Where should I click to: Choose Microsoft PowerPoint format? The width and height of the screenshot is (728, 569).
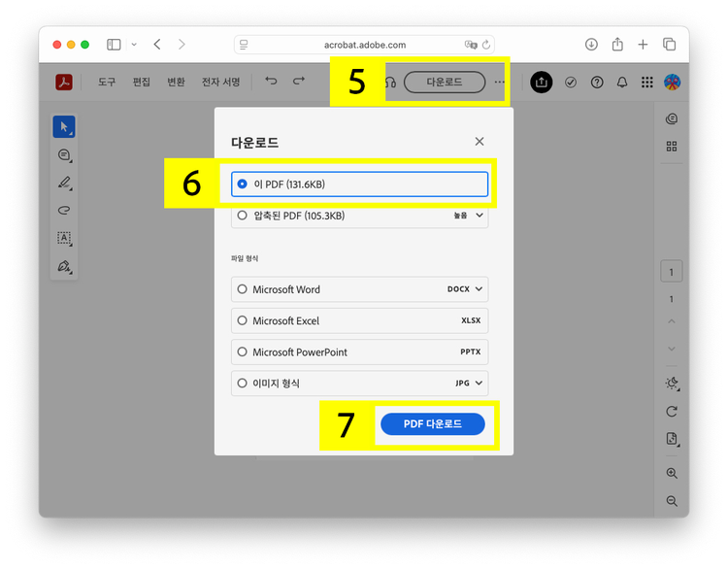tap(360, 352)
